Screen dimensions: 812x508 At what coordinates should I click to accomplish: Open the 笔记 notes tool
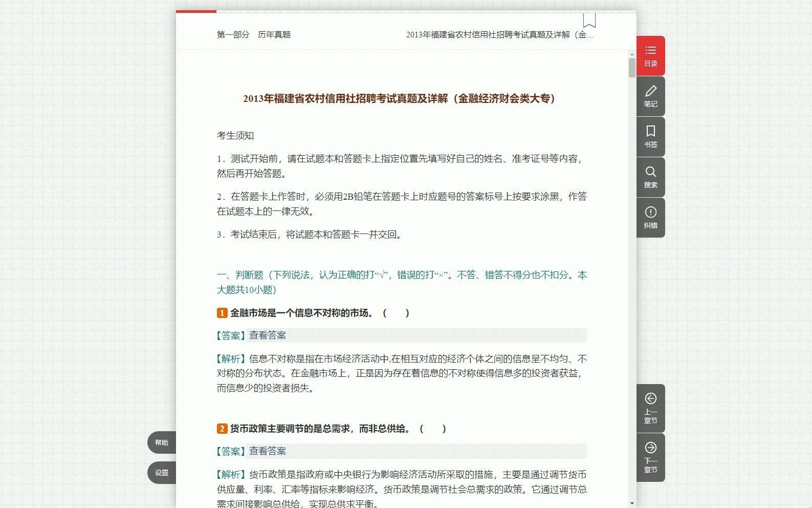[650, 96]
